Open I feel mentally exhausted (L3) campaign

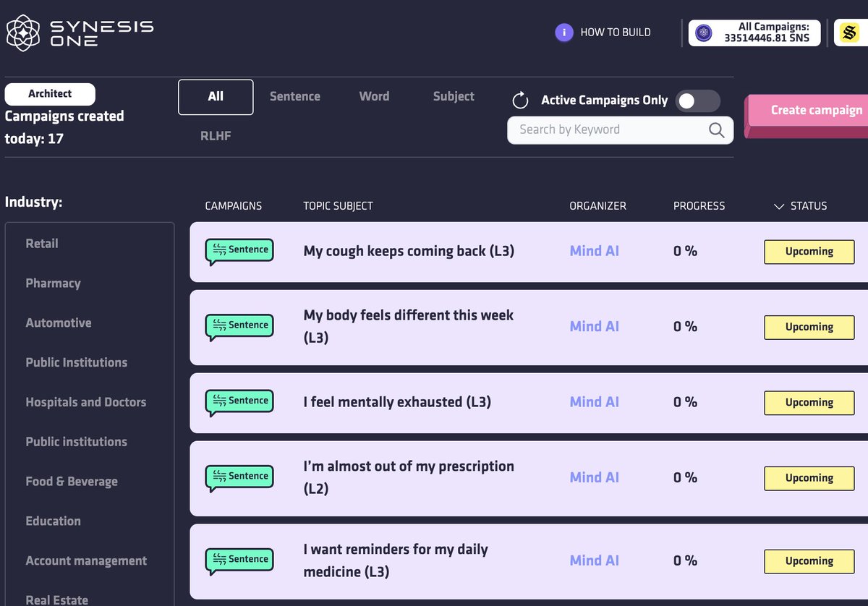(x=397, y=402)
